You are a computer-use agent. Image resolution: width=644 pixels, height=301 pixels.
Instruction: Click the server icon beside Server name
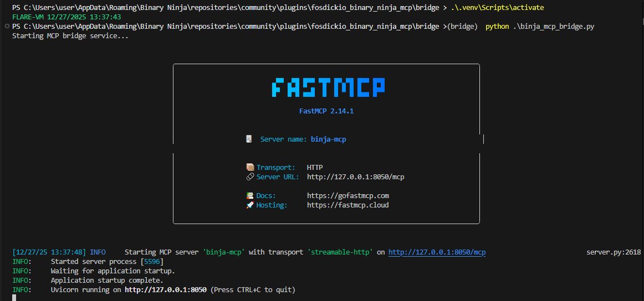249,139
